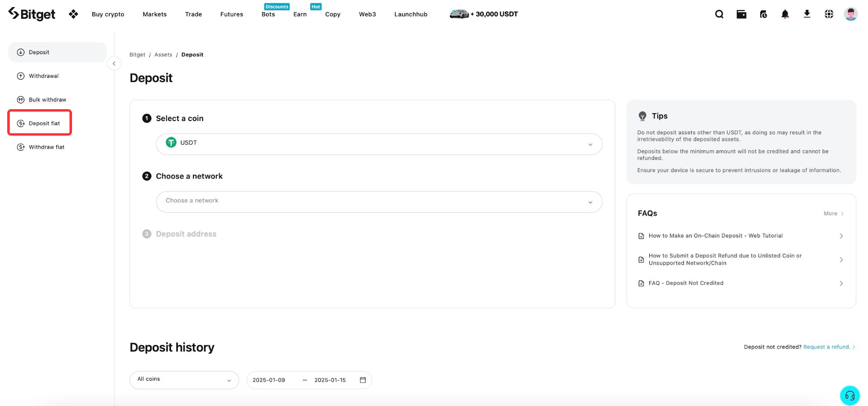Open the Copy trading menu
The height and width of the screenshot is (406, 868).
(333, 14)
